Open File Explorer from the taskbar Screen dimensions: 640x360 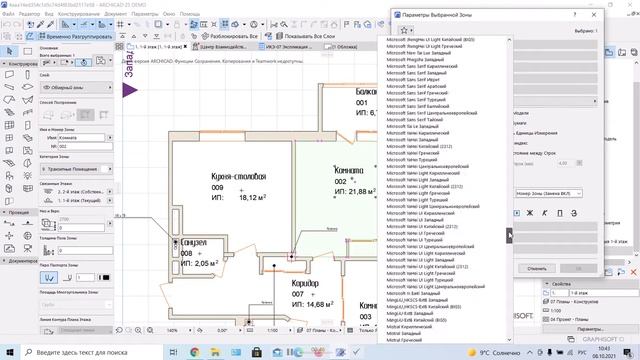215,352
